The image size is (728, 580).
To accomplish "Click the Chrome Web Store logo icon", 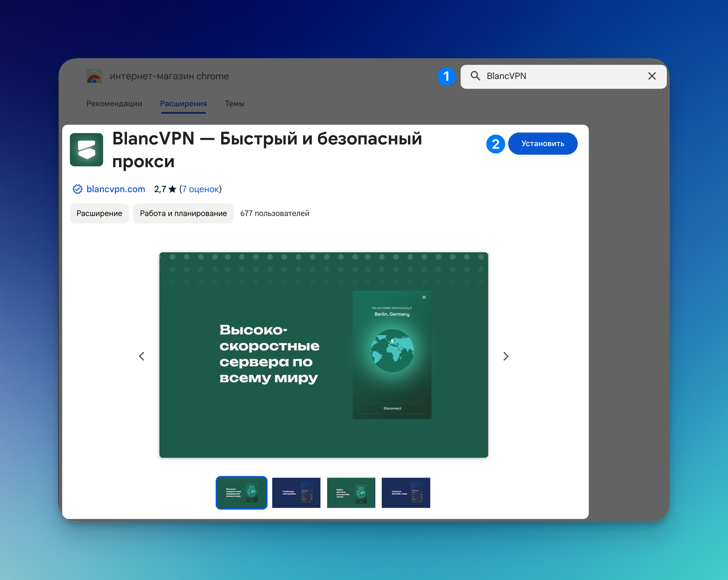I will pos(94,76).
